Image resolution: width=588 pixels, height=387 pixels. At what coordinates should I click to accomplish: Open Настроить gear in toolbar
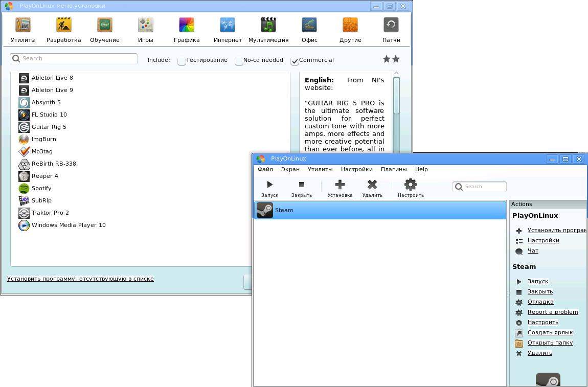point(411,185)
